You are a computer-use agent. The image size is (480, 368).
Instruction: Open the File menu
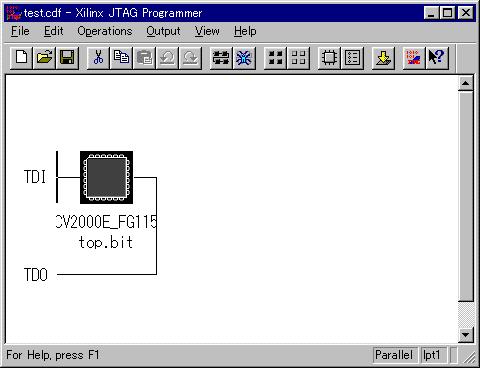click(x=20, y=31)
